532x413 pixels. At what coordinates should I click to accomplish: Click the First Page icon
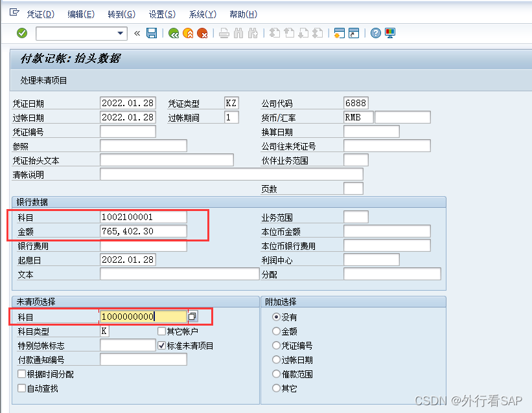click(275, 33)
